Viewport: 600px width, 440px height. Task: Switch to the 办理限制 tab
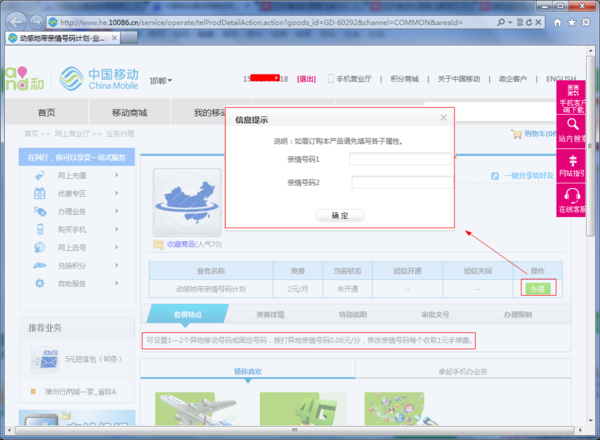point(518,315)
